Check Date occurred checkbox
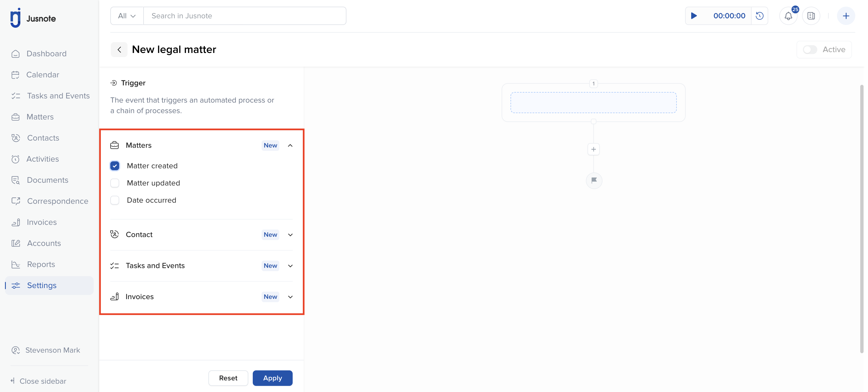The image size is (868, 392). click(x=114, y=200)
